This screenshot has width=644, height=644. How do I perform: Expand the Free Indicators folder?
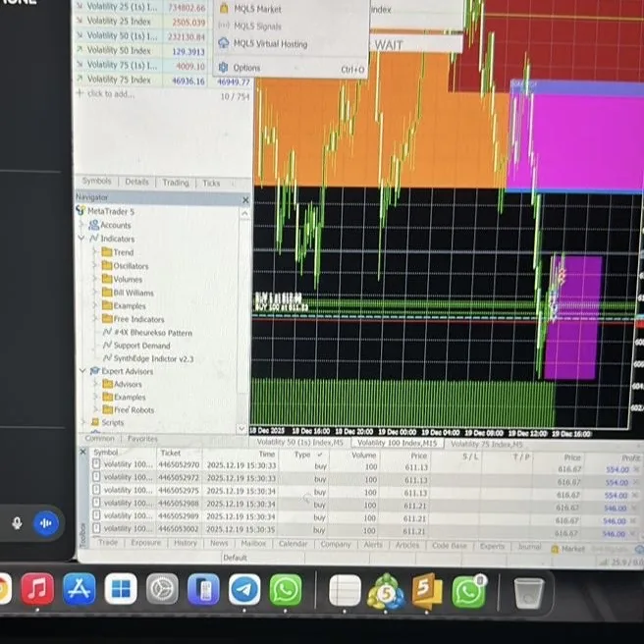[x=95, y=318]
